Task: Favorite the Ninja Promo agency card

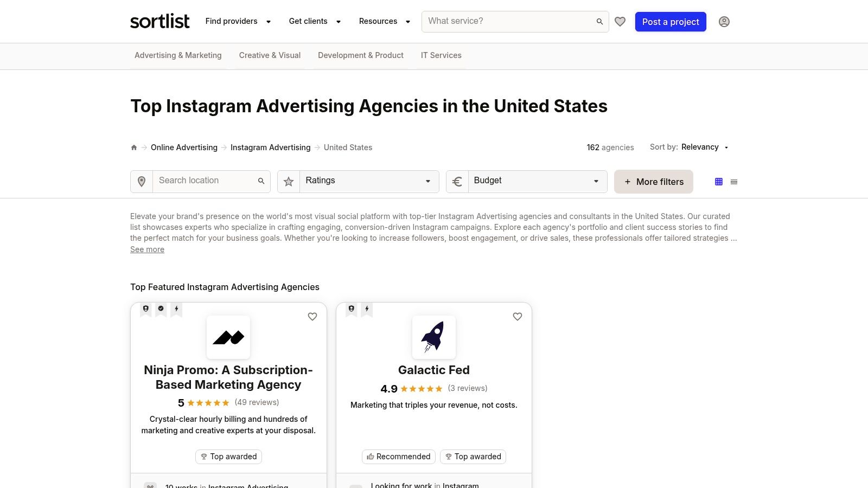Action: coord(312,317)
